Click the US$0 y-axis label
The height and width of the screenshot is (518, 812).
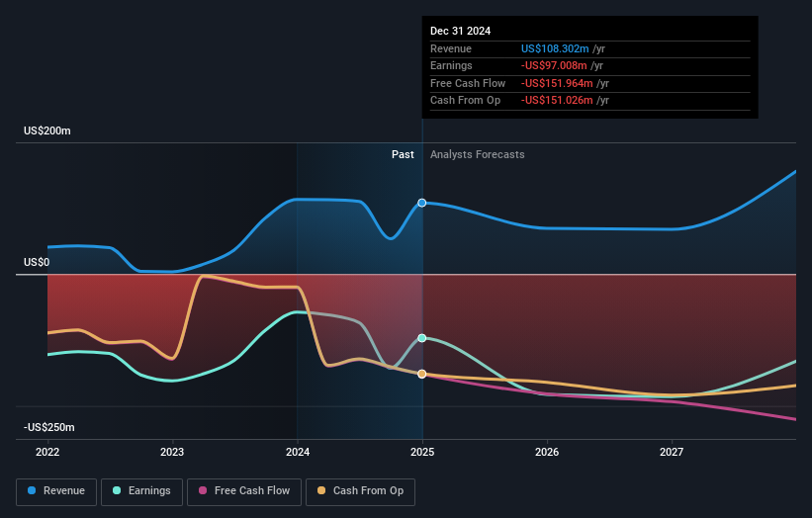click(37, 262)
